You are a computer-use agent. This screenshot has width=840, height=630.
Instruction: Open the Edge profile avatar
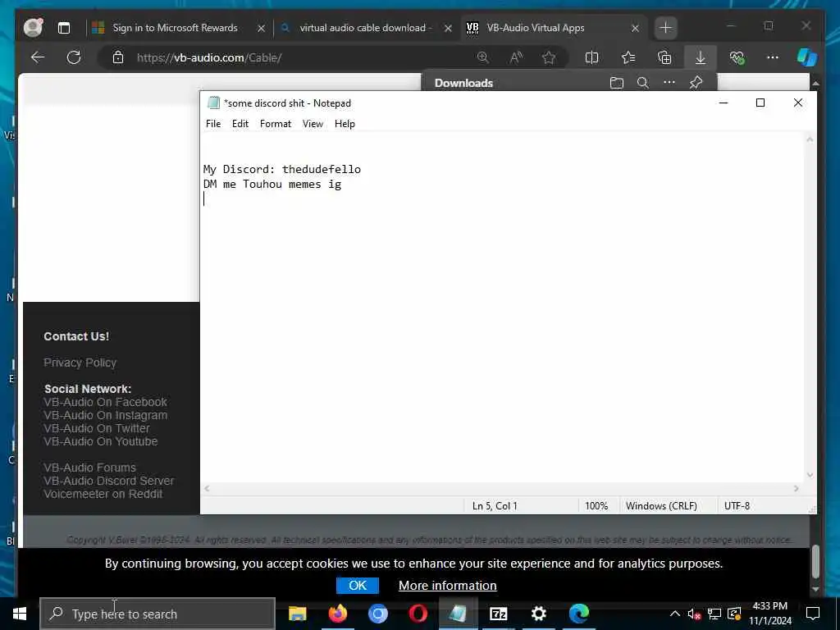pos(33,27)
